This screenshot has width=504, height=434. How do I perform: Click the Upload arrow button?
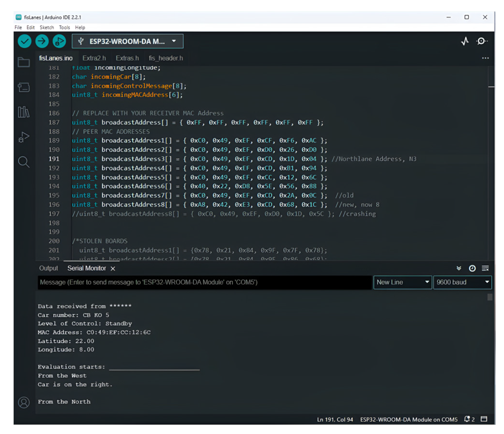pos(42,41)
